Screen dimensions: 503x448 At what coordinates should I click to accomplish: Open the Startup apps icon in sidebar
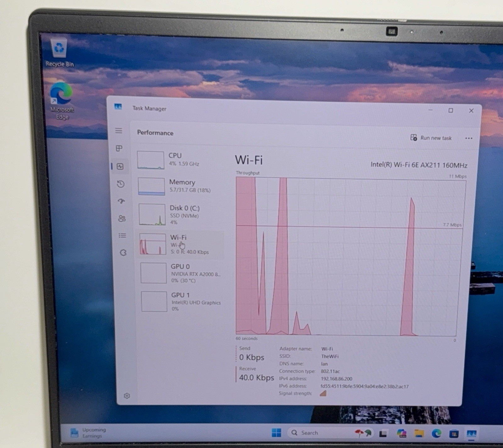121,201
